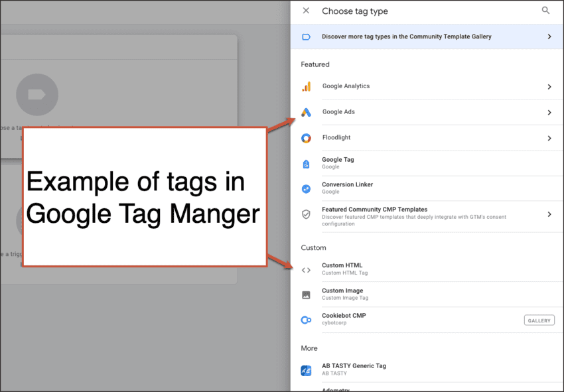Expand the Floodlight tag options
Viewport: 564px width, 392px height.
tap(549, 138)
